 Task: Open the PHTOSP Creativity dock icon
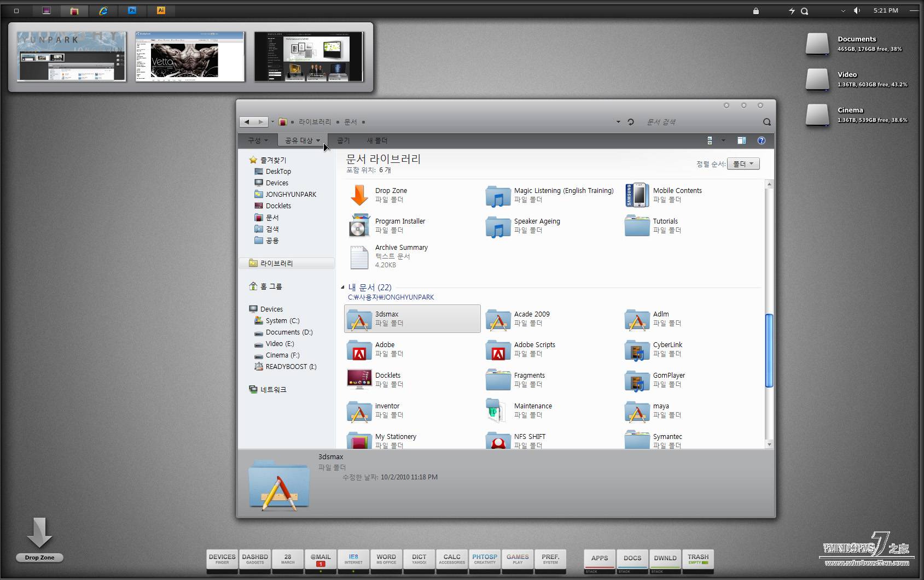click(x=485, y=560)
